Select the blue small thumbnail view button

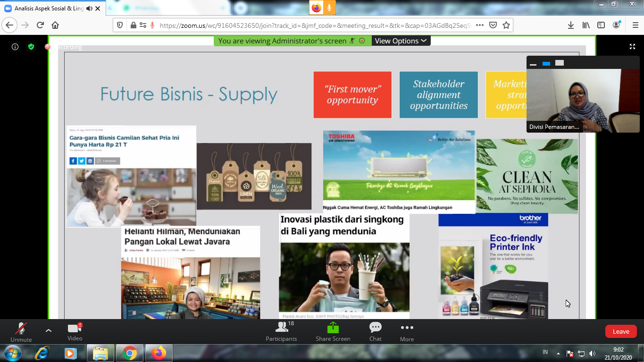pyautogui.click(x=546, y=63)
